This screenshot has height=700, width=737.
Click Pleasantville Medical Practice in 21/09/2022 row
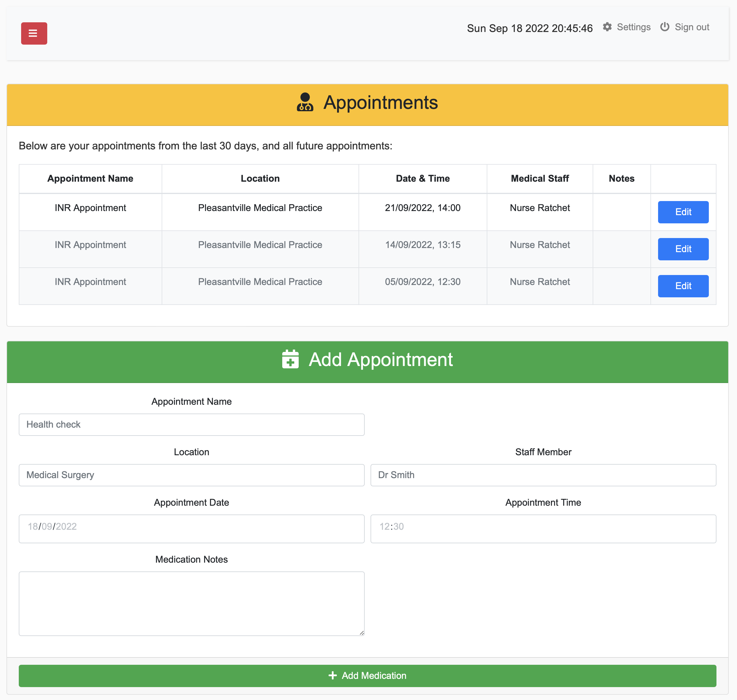260,208
